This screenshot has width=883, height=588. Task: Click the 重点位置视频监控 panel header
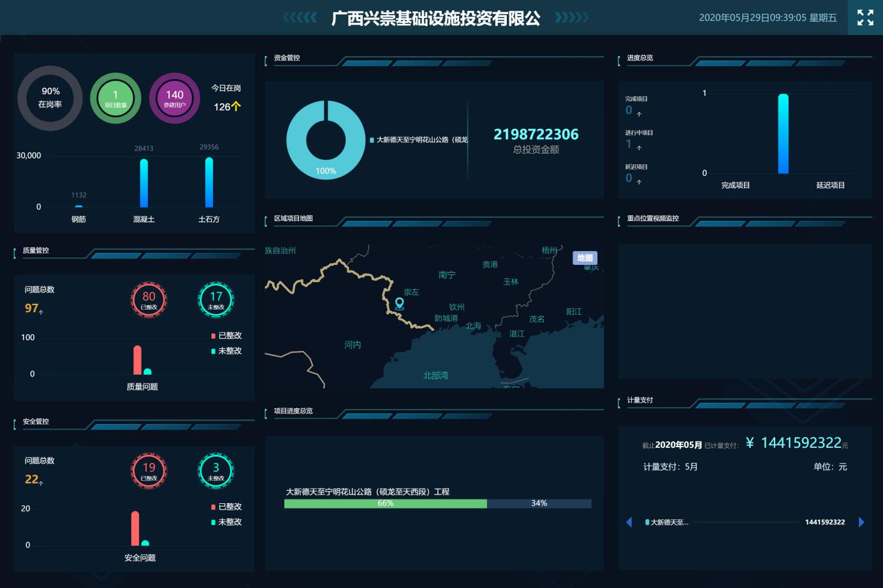click(653, 219)
